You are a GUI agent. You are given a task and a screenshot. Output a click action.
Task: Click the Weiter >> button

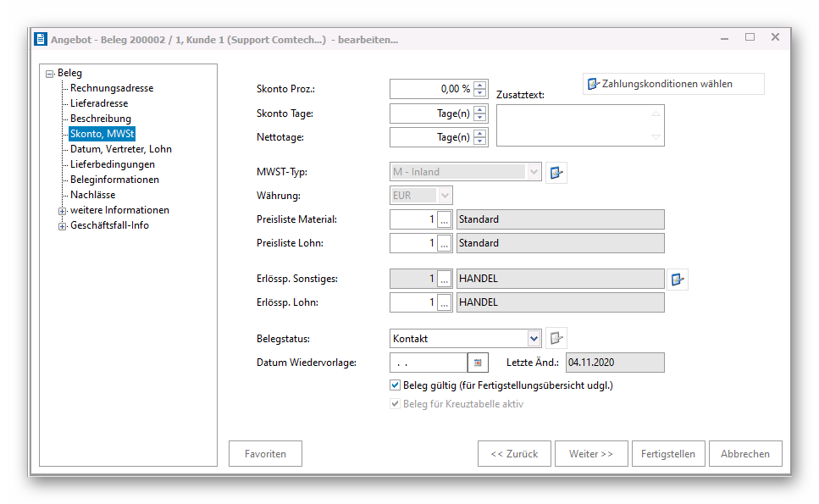pos(591,454)
